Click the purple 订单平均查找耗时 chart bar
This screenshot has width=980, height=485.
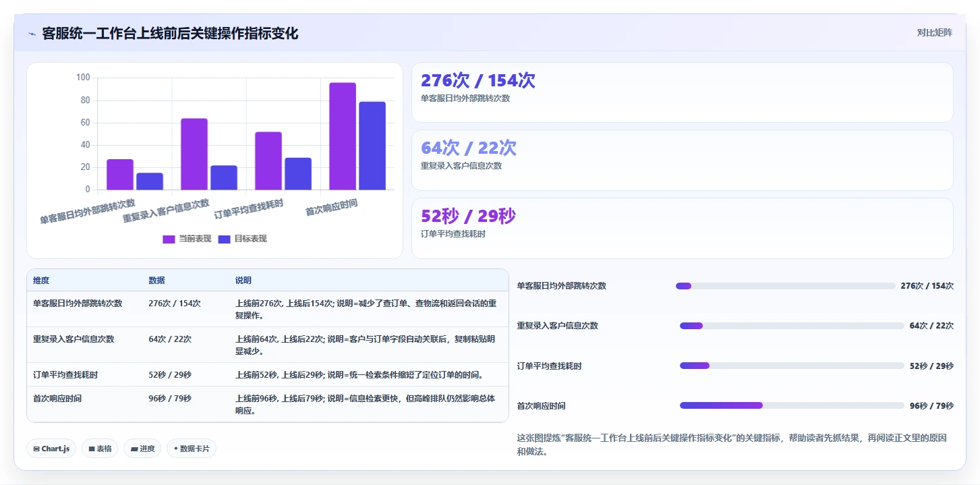(x=268, y=161)
